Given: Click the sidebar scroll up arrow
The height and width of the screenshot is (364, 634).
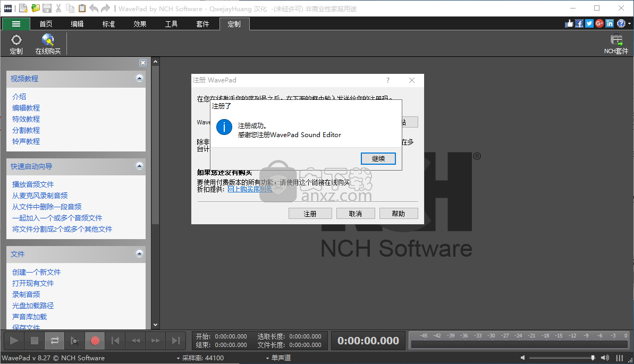Looking at the screenshot, I should (x=155, y=62).
